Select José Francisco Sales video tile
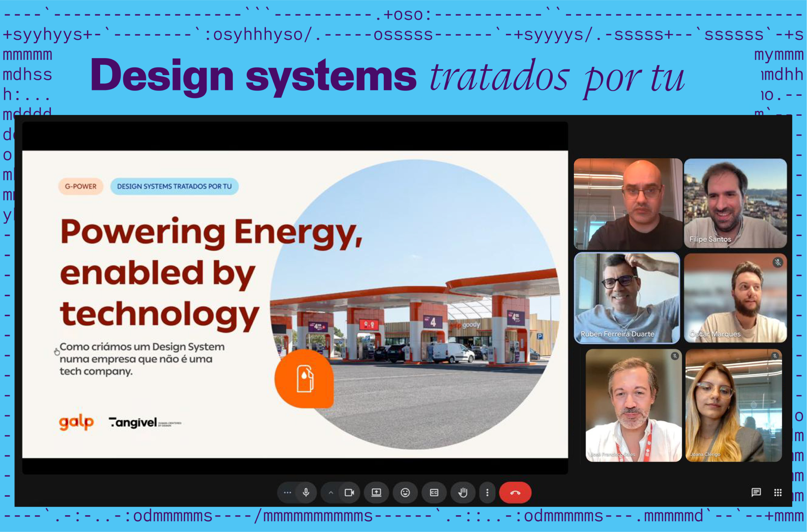 (633, 406)
